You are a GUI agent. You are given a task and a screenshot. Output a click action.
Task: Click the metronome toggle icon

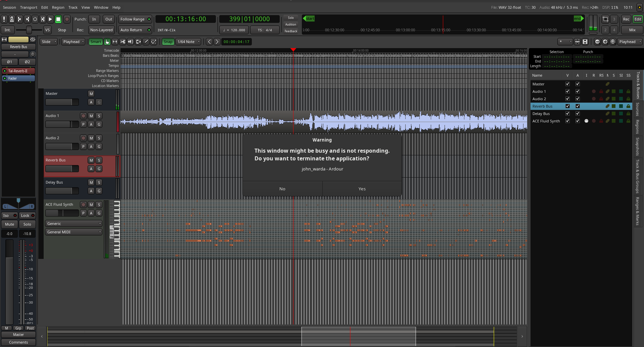click(12, 19)
